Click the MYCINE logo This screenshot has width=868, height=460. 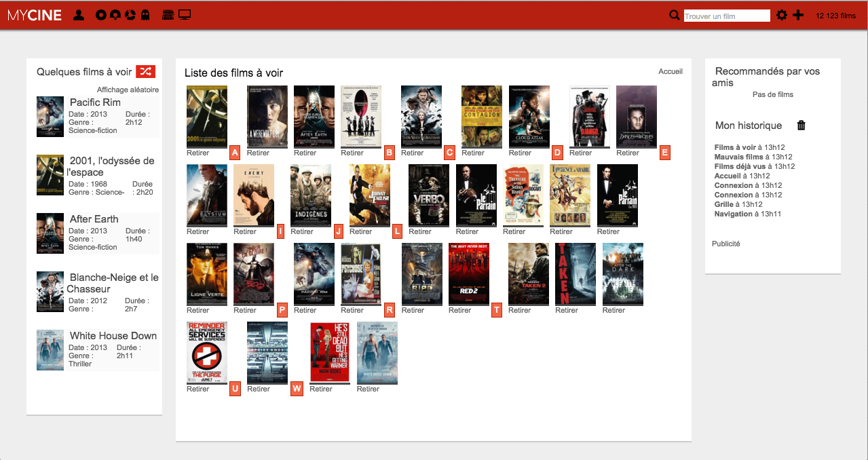35,15
